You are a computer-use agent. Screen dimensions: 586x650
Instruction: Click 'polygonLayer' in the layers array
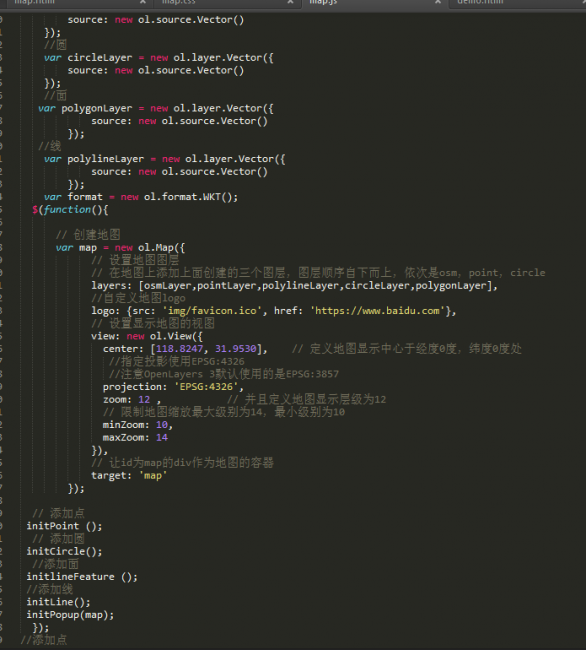(x=450, y=286)
